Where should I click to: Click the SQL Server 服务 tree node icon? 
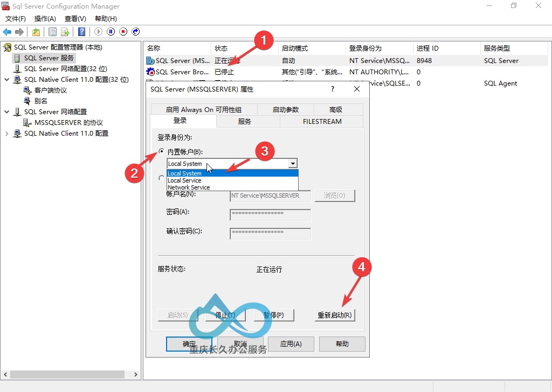pos(17,58)
